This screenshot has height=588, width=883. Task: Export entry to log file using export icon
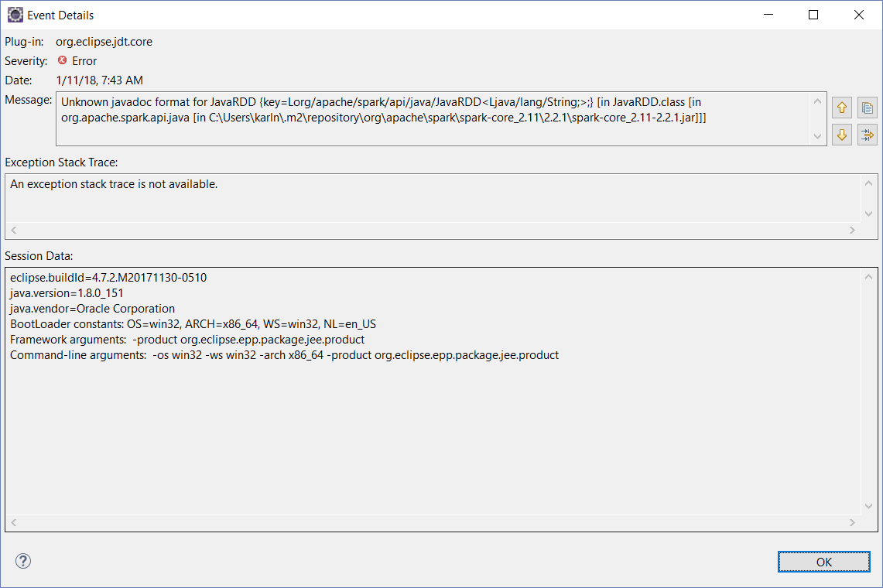(867, 134)
